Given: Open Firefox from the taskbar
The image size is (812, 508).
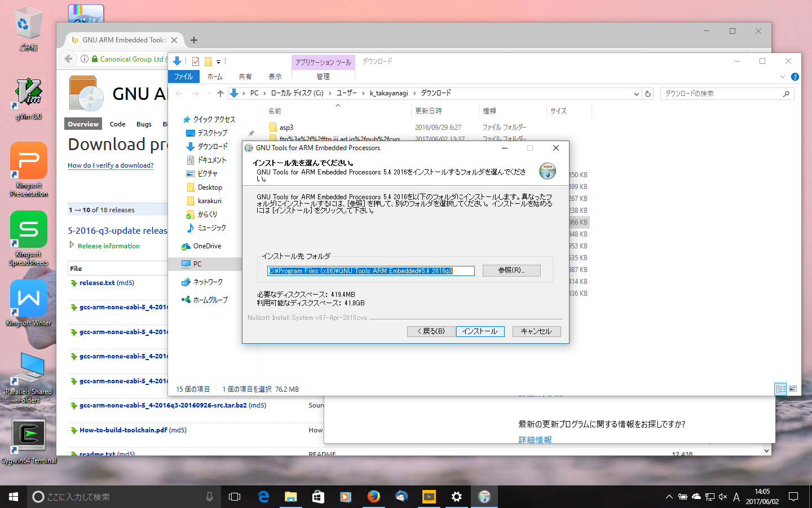Looking at the screenshot, I should [373, 497].
